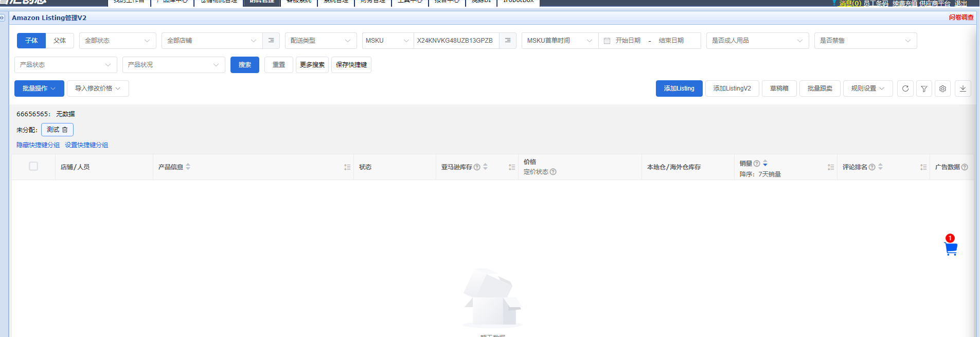This screenshot has height=337, width=980.
Task: Switch to 父体 view
Action: (x=60, y=41)
